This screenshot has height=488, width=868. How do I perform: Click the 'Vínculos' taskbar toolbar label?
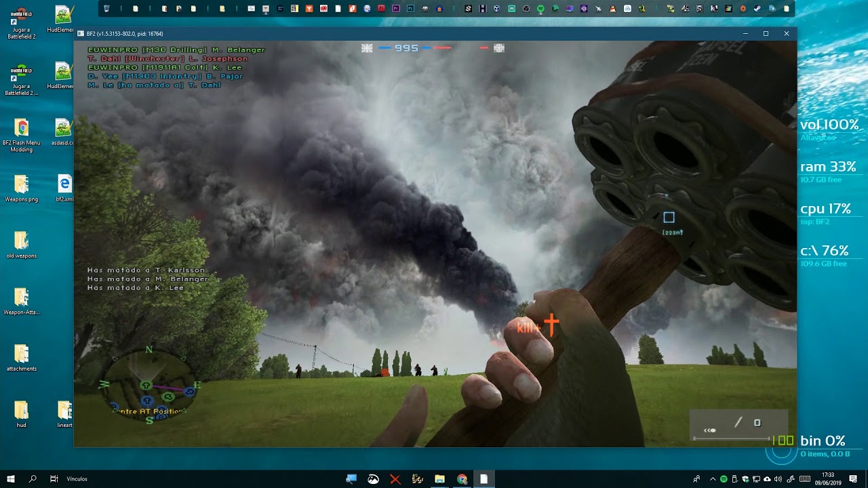(x=77, y=479)
